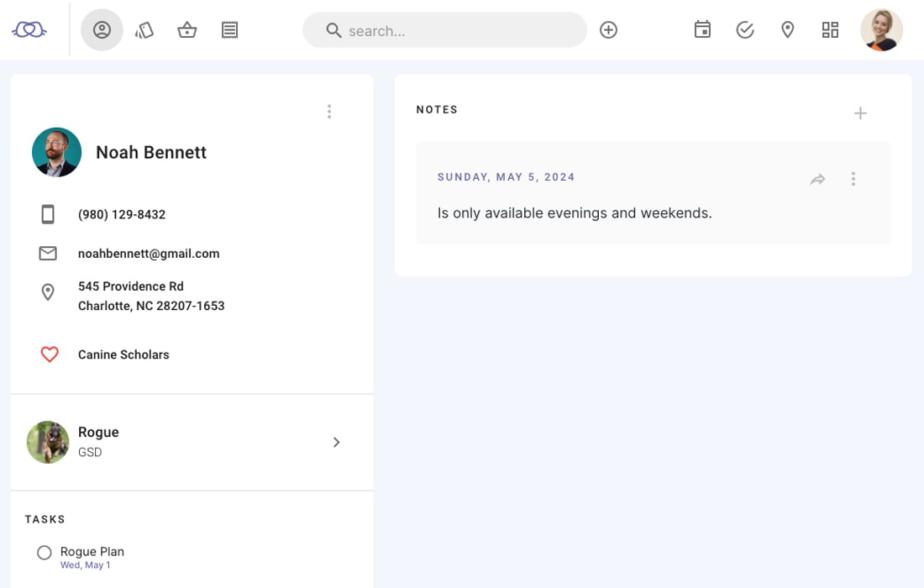This screenshot has height=588, width=924.
Task: Click the circled plus add button
Action: [608, 30]
